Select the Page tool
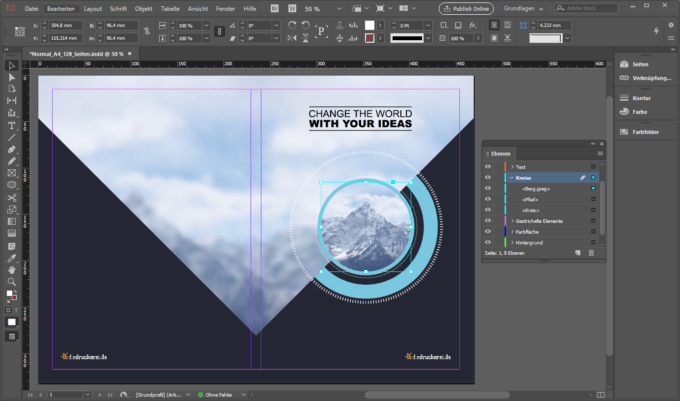The height and width of the screenshot is (401, 680). 12,89
